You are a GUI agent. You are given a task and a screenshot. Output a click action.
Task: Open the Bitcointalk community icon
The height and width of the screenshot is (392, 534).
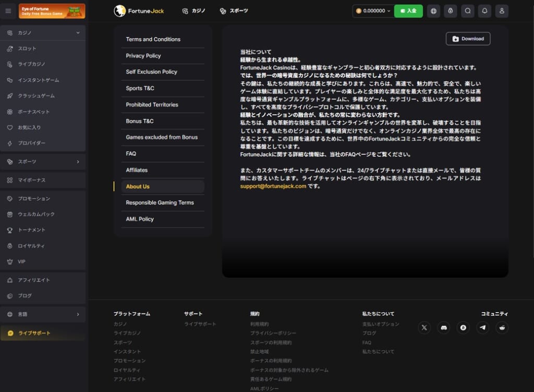pos(463,328)
